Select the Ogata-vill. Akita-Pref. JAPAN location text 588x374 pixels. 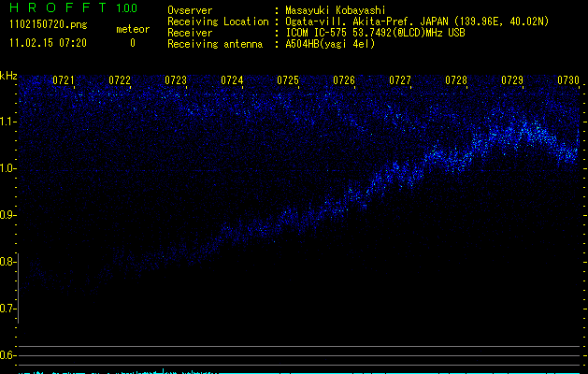pyautogui.click(x=417, y=22)
